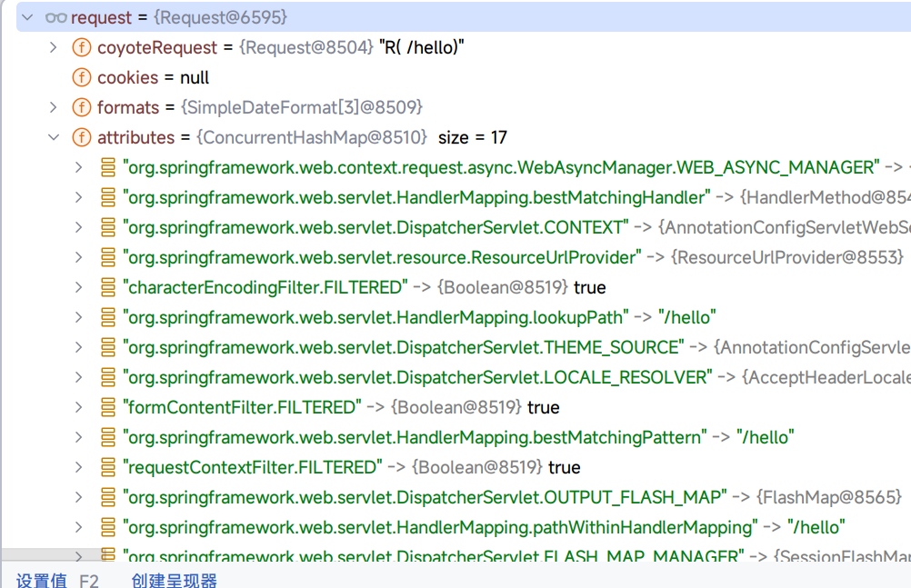Image resolution: width=911 pixels, height=588 pixels.
Task: Click the field icon beside attributes
Action: pos(82,137)
